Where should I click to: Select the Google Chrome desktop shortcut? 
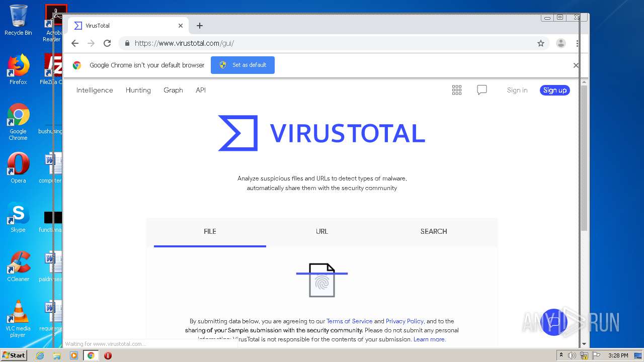tap(18, 122)
